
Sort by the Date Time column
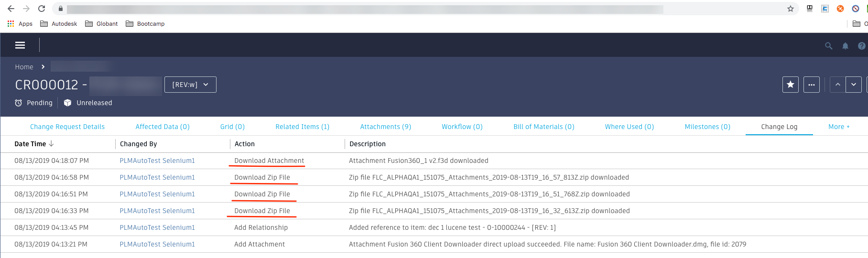(x=34, y=144)
